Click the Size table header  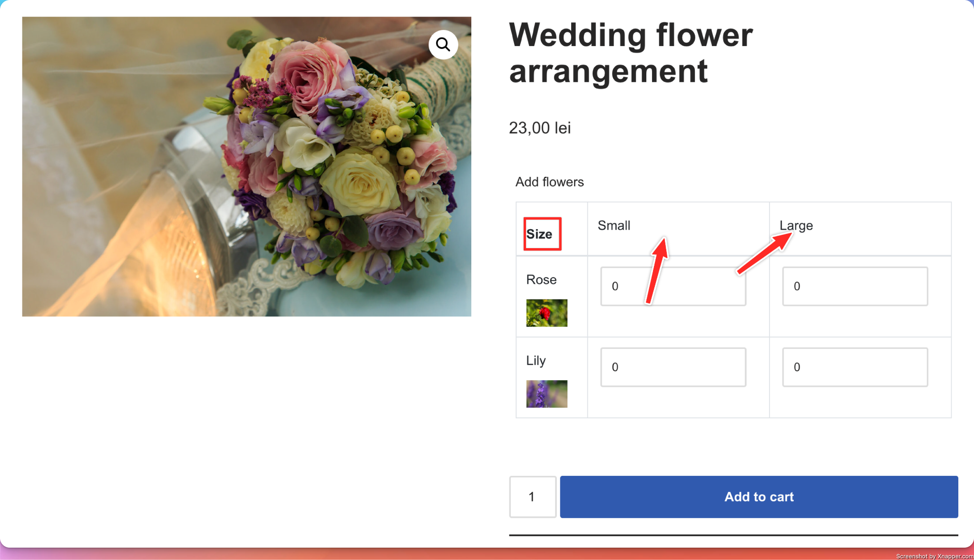tap(539, 234)
